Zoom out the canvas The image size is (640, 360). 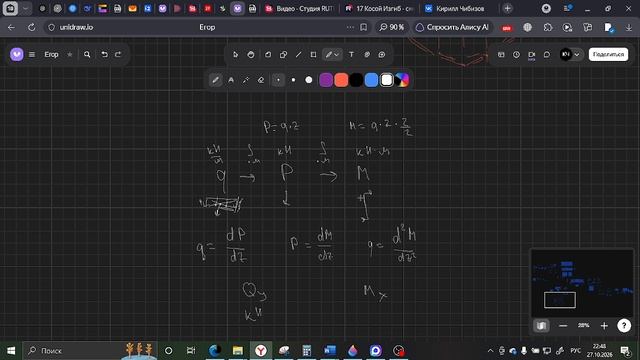pos(563,326)
